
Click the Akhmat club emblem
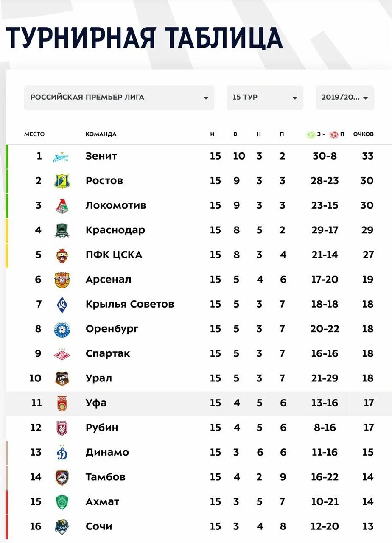pos(62,502)
